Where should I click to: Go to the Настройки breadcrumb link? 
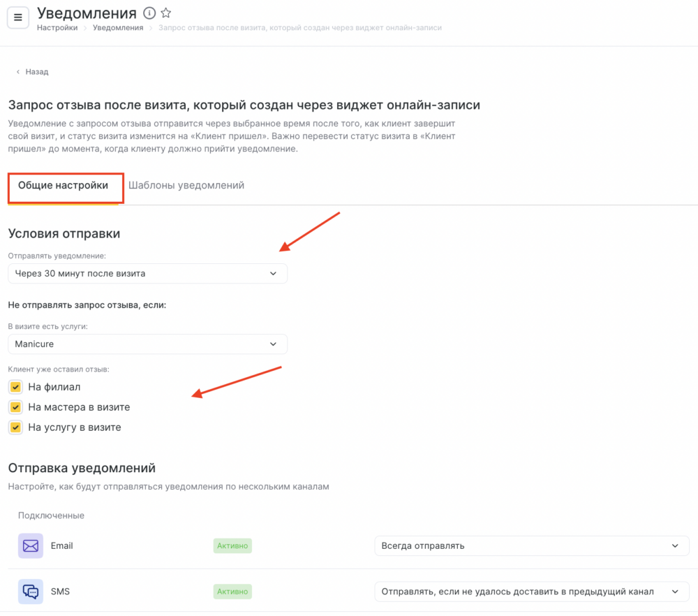57,28
